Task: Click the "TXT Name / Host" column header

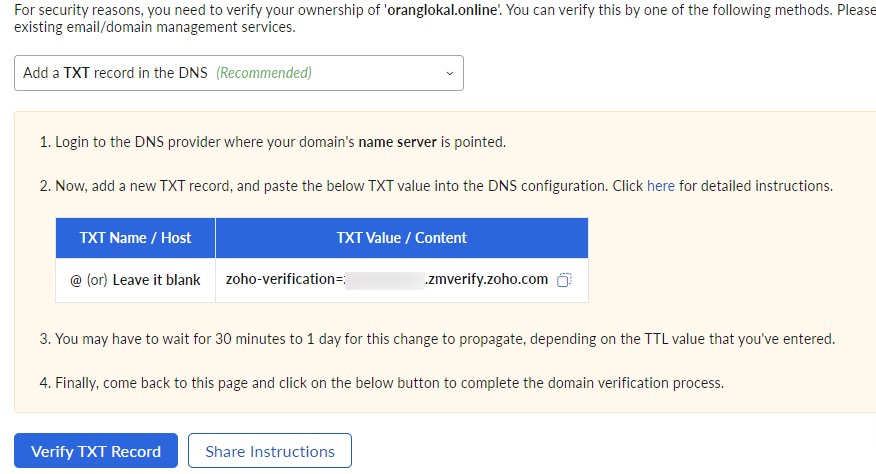Action: click(135, 238)
